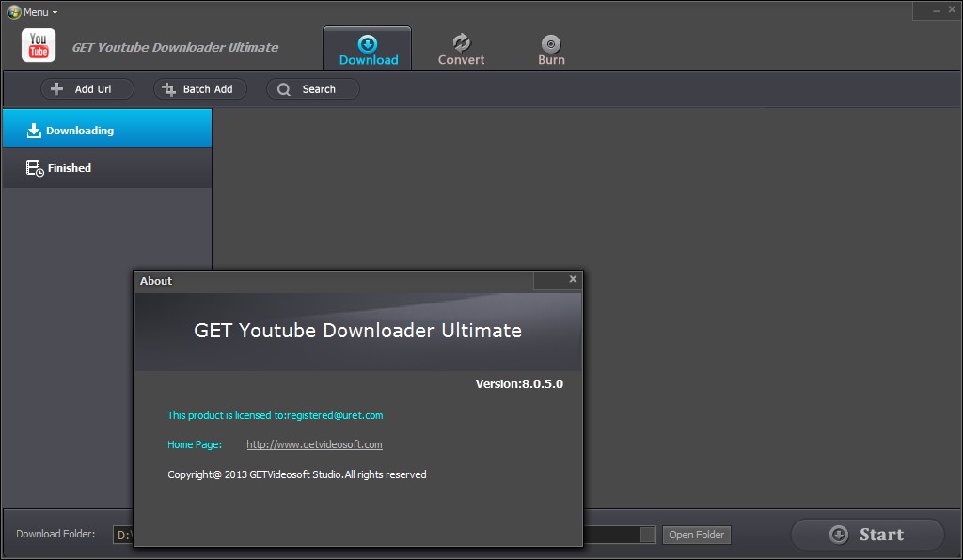The height and width of the screenshot is (560, 963).
Task: Open the Menu dropdown at top left
Action: click(x=32, y=11)
